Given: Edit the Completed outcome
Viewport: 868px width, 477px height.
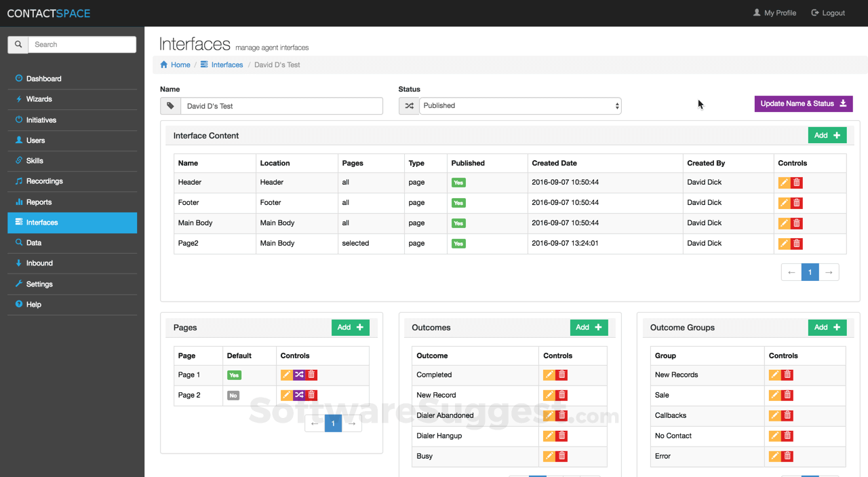Looking at the screenshot, I should click(x=549, y=375).
